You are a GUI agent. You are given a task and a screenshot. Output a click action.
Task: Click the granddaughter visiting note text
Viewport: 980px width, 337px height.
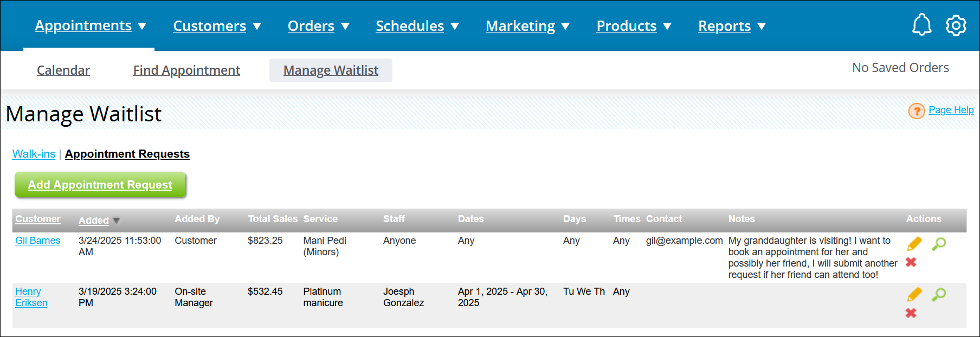pos(813,257)
